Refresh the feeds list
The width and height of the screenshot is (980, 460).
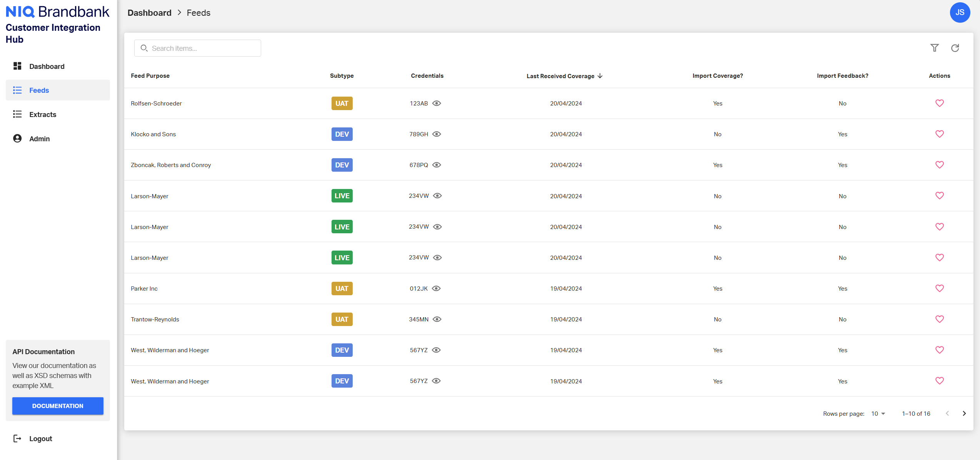(x=956, y=48)
